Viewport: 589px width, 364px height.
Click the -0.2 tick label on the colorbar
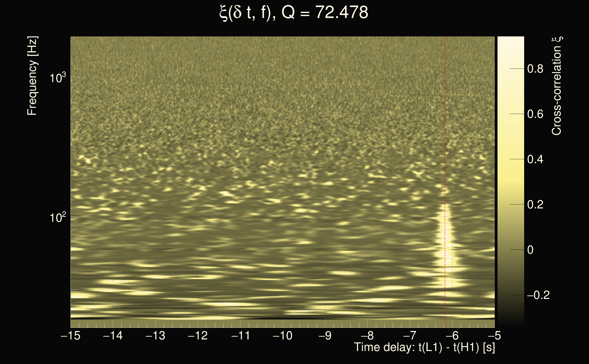[x=538, y=295]
